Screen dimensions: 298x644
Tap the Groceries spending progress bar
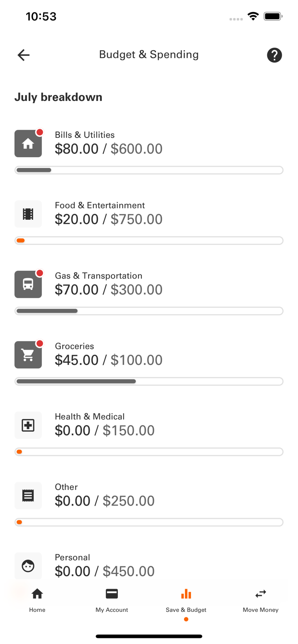[149, 381]
